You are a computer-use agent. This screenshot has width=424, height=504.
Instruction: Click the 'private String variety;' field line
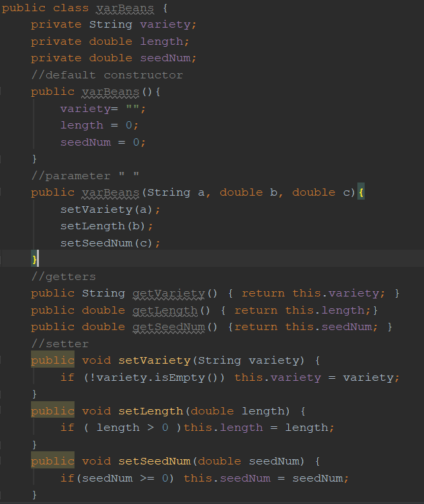(113, 25)
